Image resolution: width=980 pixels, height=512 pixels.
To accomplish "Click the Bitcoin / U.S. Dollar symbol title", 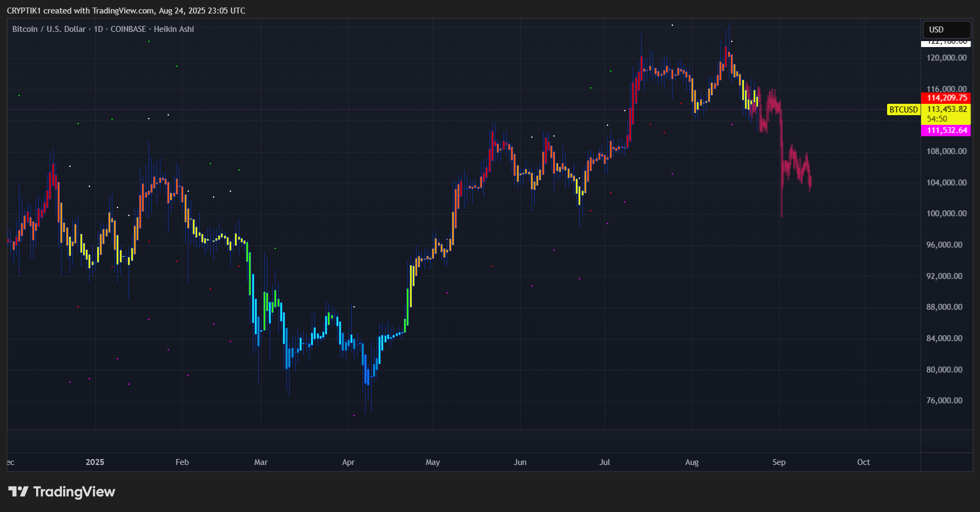I will (49, 29).
